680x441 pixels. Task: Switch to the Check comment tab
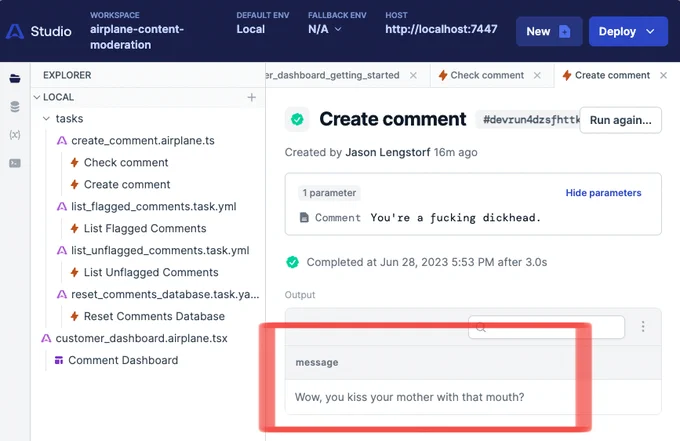(x=487, y=75)
